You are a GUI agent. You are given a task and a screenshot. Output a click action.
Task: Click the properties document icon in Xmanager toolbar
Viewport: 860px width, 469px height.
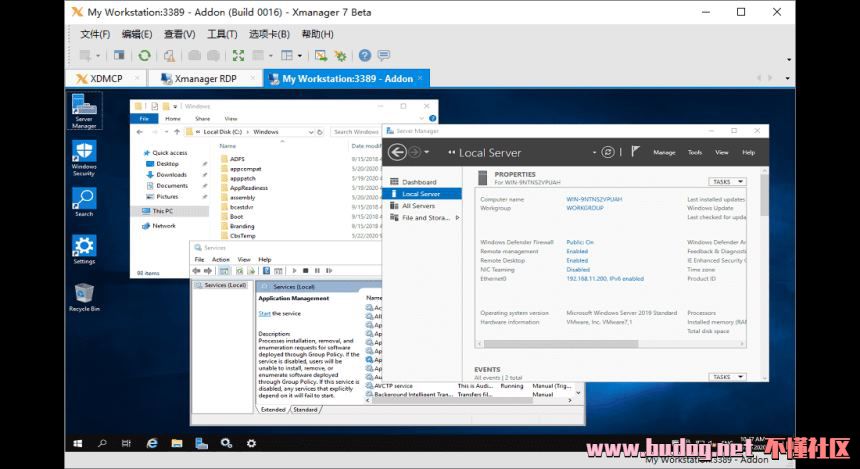[x=169, y=55]
